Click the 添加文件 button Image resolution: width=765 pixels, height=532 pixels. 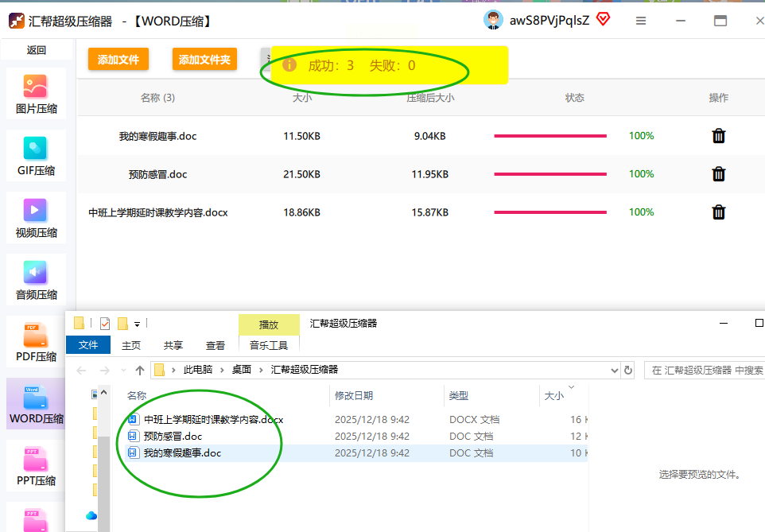pos(118,60)
